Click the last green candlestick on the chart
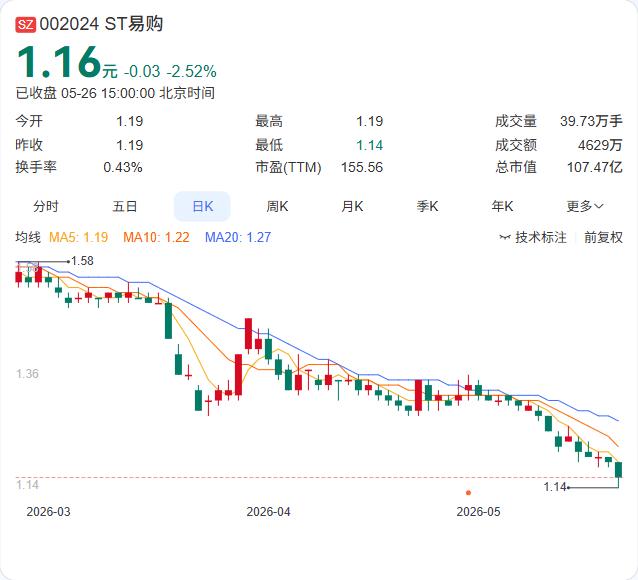This screenshot has width=638, height=580. click(x=618, y=470)
